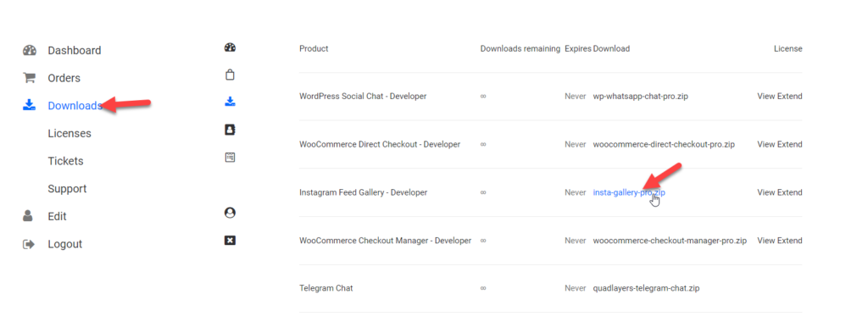
Task: Download insta-gallery-pro.zip file
Action: 629,192
